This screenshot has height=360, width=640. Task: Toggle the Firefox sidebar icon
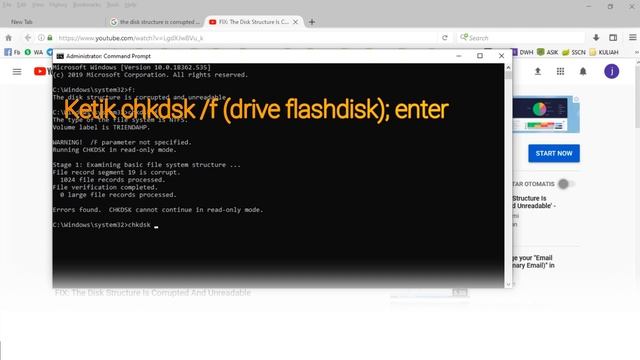click(613, 38)
